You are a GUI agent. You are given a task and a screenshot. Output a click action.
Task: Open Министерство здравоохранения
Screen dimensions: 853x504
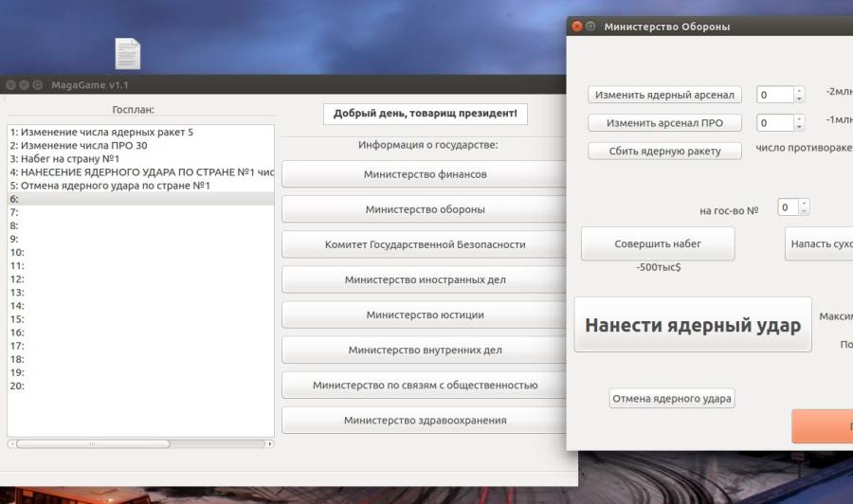coord(425,421)
